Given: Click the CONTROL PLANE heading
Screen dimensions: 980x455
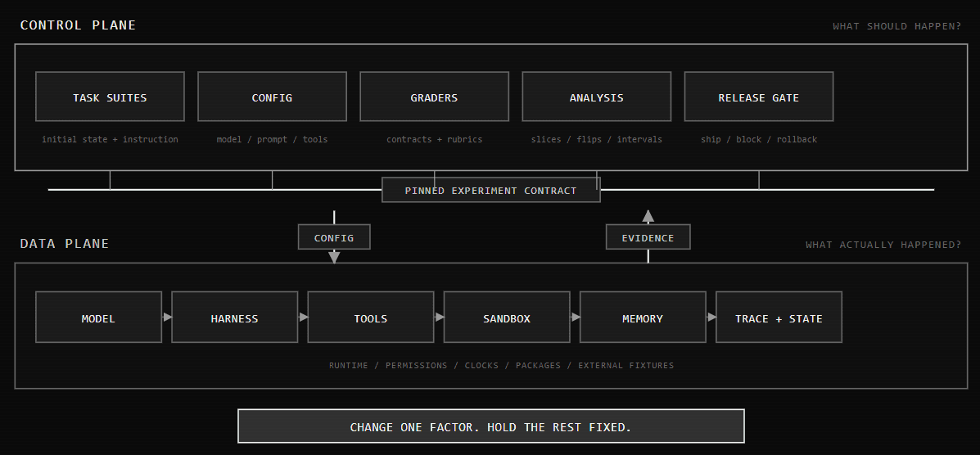Looking at the screenshot, I should pos(78,25).
